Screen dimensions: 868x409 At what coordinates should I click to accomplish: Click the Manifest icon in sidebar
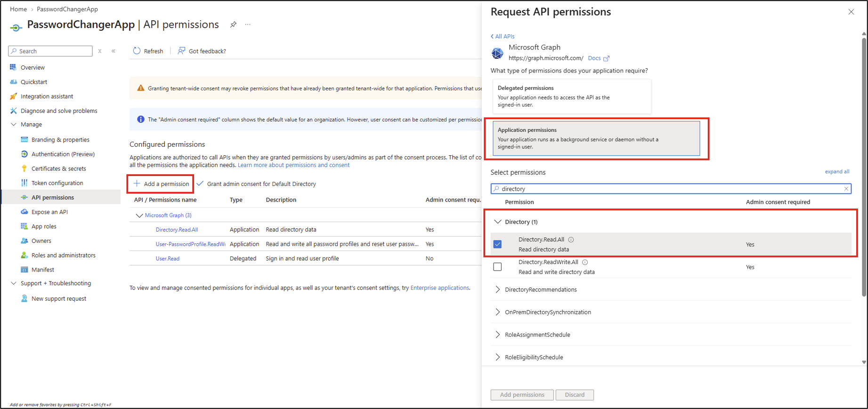point(24,270)
